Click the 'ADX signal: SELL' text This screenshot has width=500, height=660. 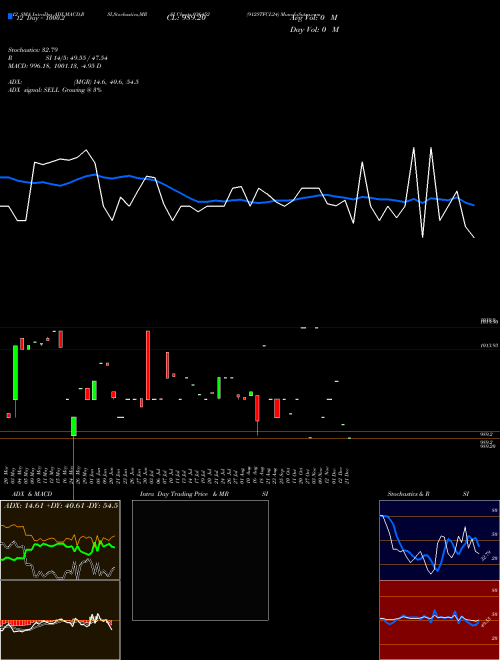pos(55,90)
